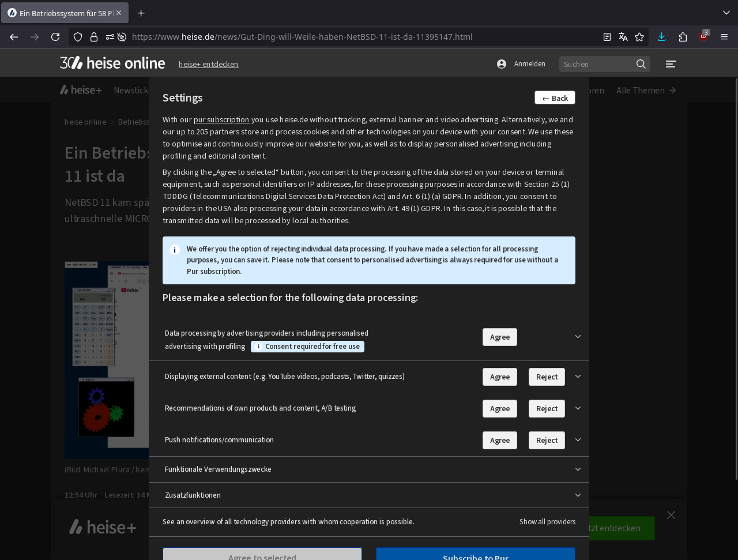This screenshot has width=738, height=560.
Task: Click the address bar URL
Action: click(x=302, y=37)
